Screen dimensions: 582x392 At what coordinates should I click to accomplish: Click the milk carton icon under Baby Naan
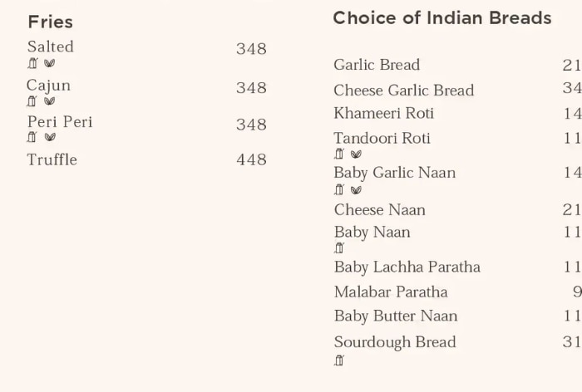(x=339, y=247)
